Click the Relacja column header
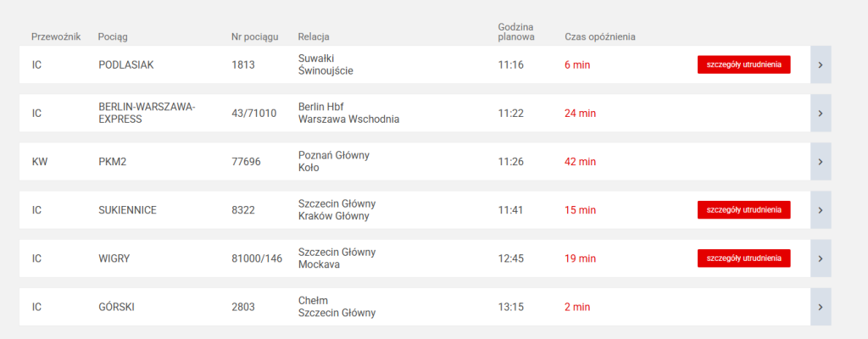 click(x=314, y=37)
